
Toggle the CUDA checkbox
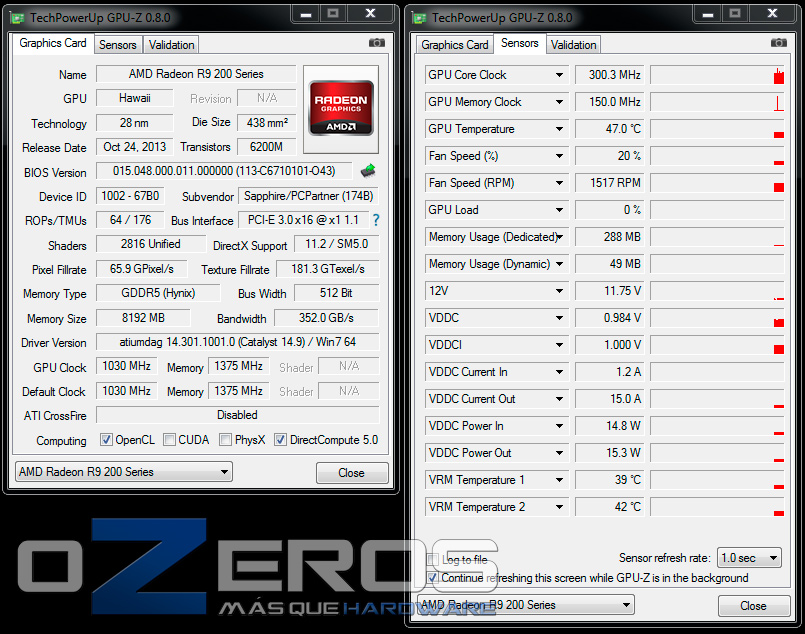click(169, 440)
